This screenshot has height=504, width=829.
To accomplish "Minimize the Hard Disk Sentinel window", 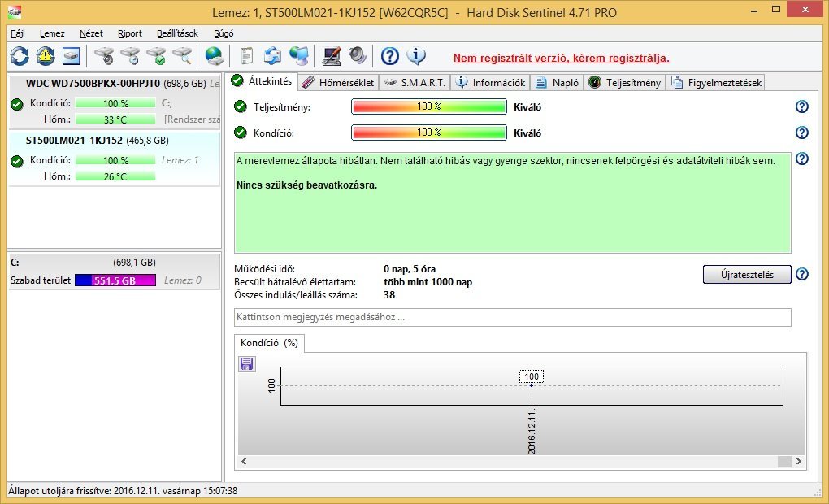I will tap(754, 10).
